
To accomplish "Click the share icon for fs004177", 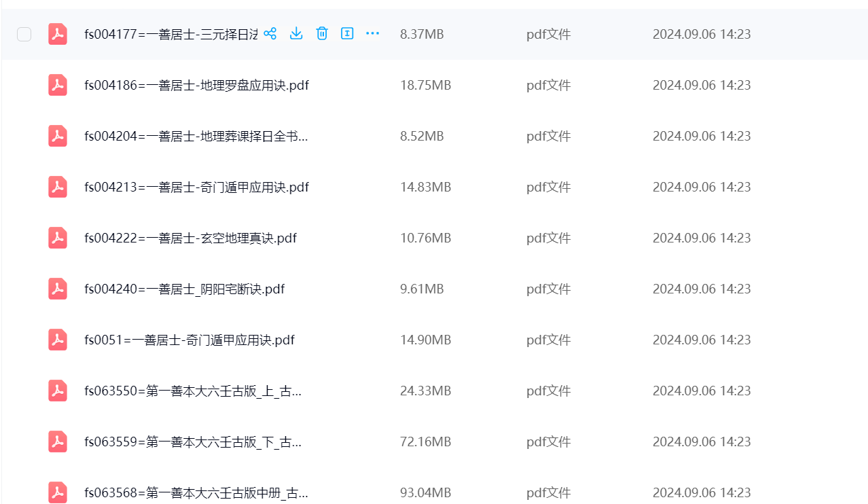I will tap(270, 34).
